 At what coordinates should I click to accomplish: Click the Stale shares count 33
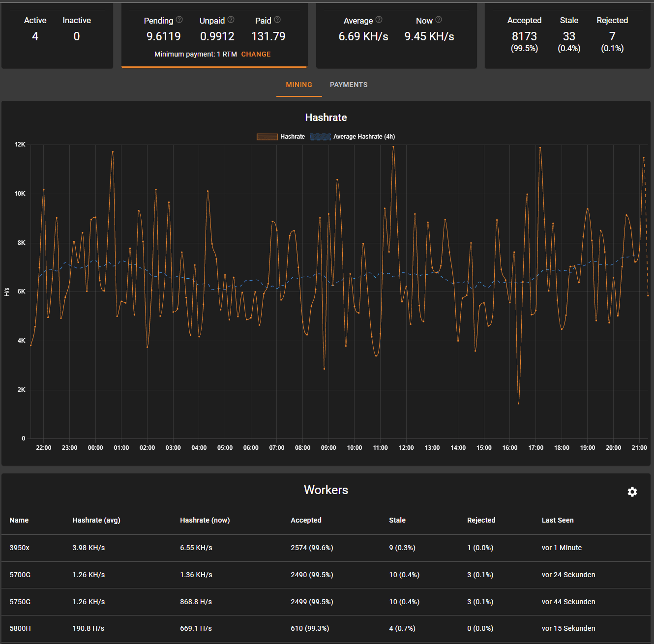tap(569, 36)
